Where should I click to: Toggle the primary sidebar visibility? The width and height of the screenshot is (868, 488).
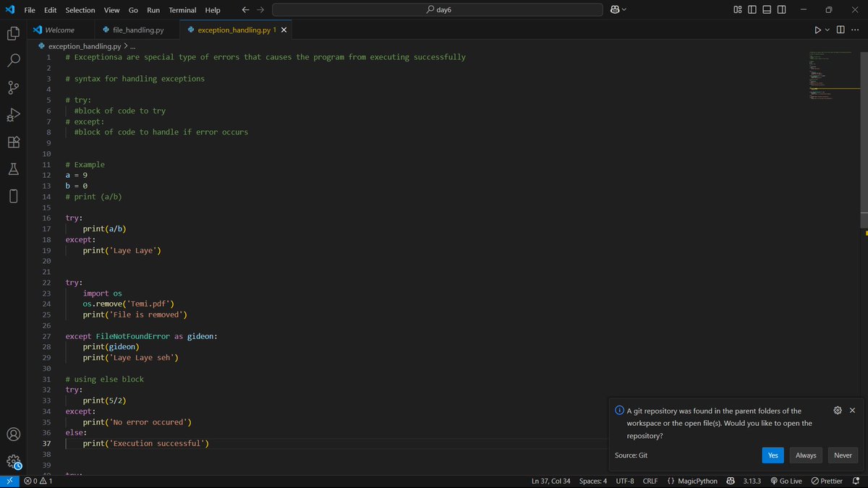tap(752, 9)
